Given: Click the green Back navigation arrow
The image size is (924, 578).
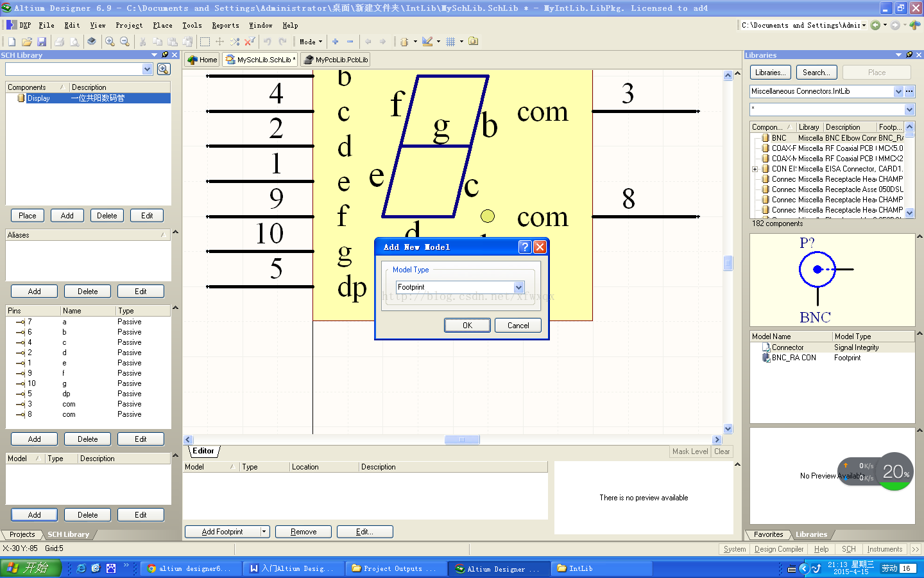Looking at the screenshot, I should (x=875, y=26).
